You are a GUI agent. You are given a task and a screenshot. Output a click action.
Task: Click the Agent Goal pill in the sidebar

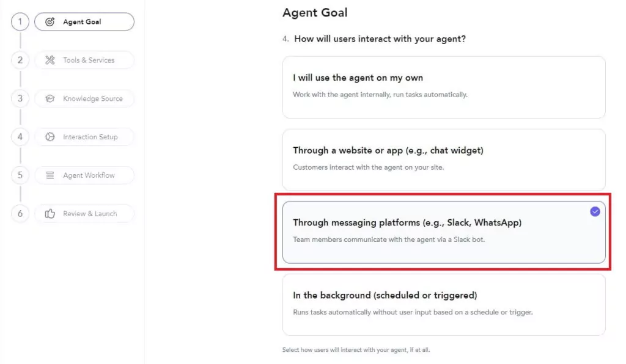pos(84,21)
